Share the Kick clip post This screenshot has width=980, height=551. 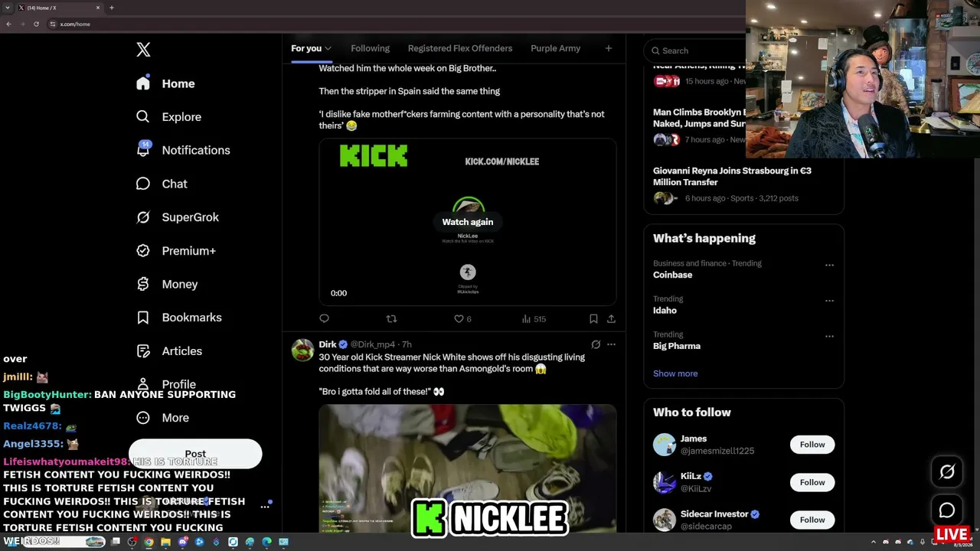(x=611, y=318)
